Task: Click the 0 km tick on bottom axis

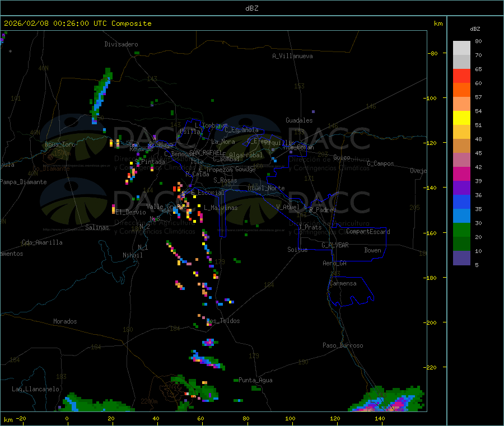Action: [x=67, y=418]
